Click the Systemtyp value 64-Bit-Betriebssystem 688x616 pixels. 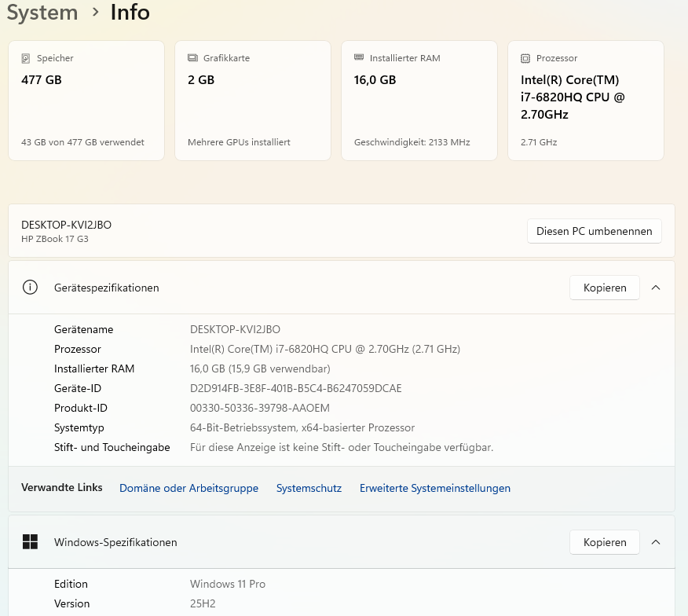[302, 427]
